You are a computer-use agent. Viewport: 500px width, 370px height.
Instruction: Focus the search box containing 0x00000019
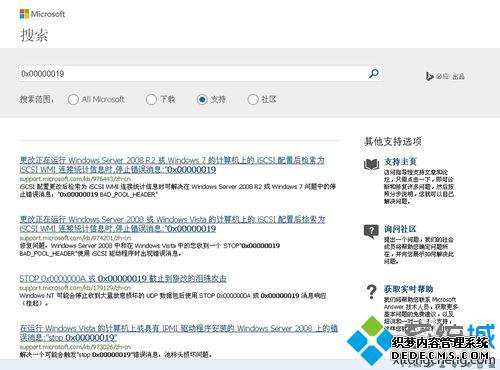200,73
